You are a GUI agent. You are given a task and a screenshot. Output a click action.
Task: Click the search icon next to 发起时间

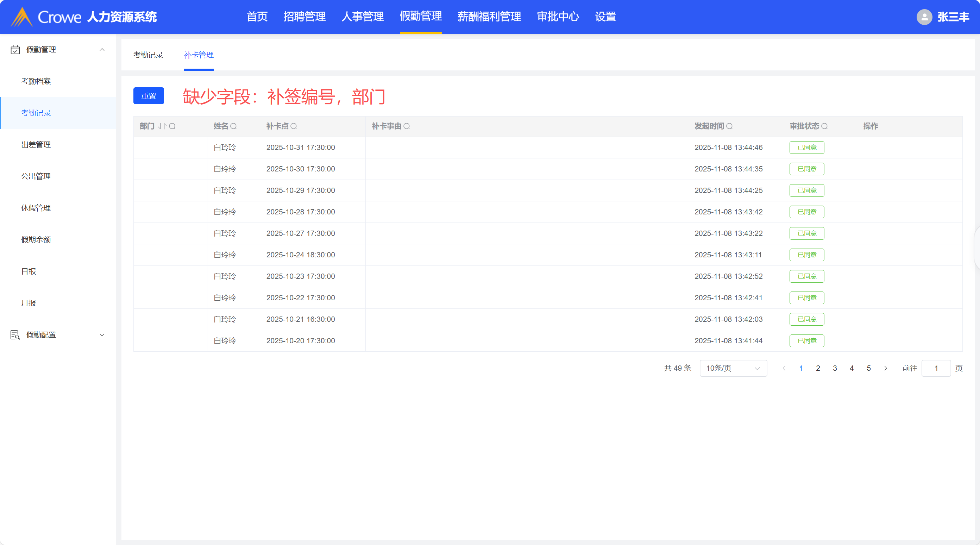point(729,126)
